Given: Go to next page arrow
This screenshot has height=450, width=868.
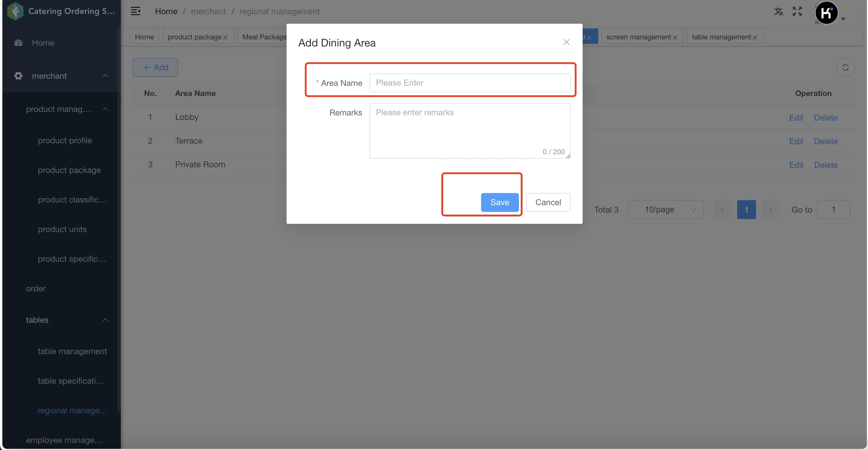Looking at the screenshot, I should coord(770,210).
